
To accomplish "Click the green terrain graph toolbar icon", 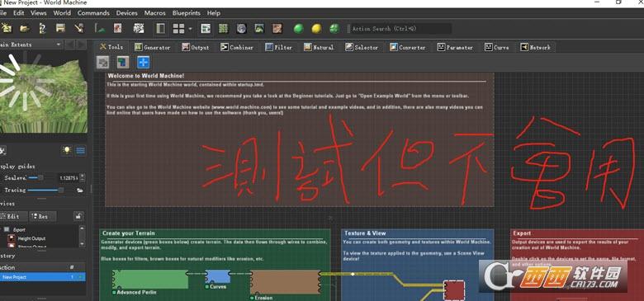I will pyautogui.click(x=100, y=28).
